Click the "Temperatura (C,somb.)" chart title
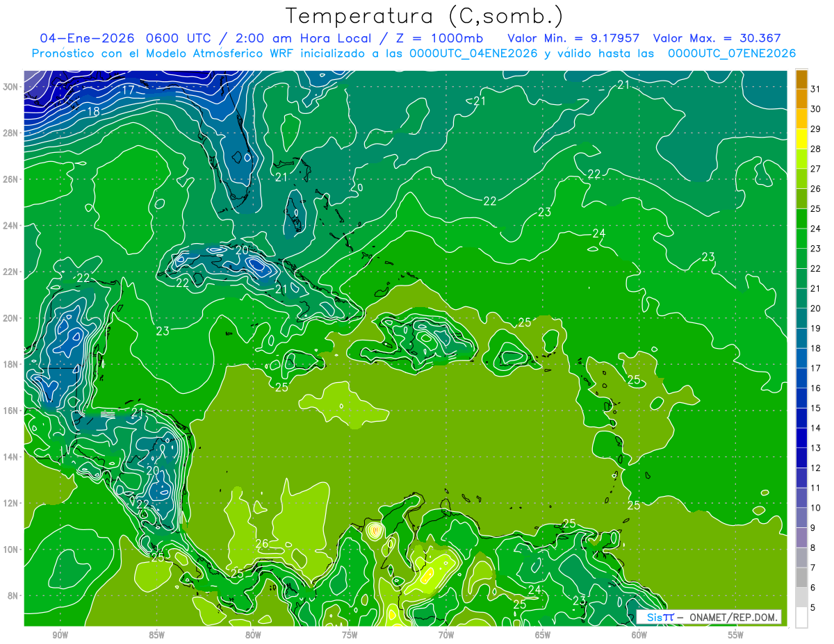The height and width of the screenshot is (644, 834). coord(425,16)
